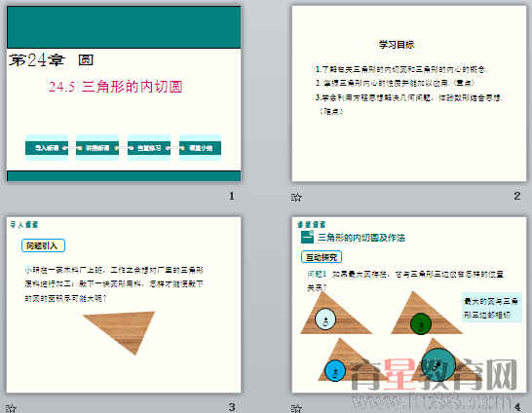Click the 讲授新课 button on slide 1
The height and width of the screenshot is (413, 532).
[x=97, y=148]
